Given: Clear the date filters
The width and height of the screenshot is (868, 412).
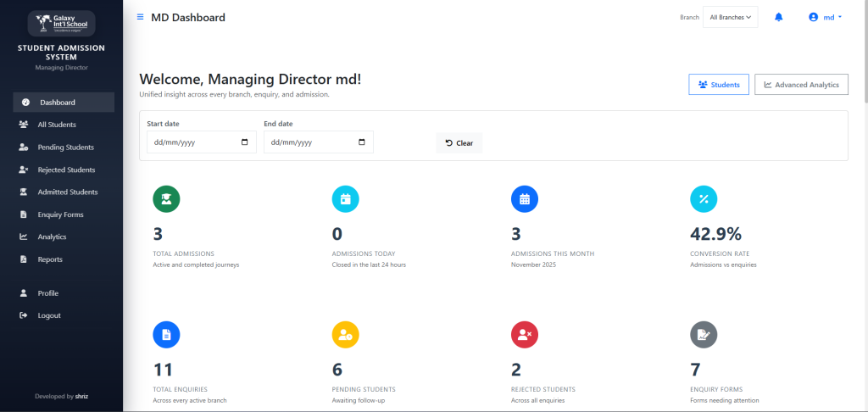Looking at the screenshot, I should [x=459, y=142].
